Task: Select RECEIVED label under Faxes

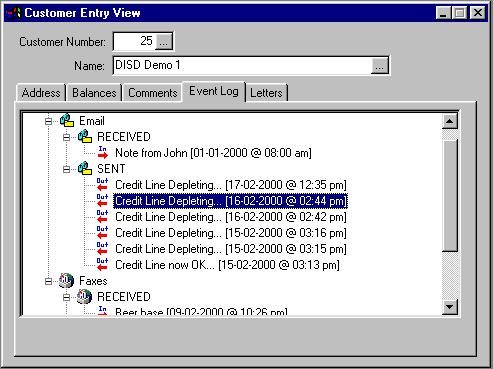Action: coord(124,297)
